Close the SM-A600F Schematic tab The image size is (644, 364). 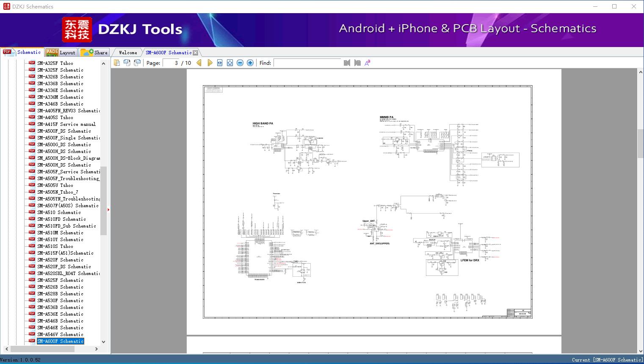coord(196,53)
